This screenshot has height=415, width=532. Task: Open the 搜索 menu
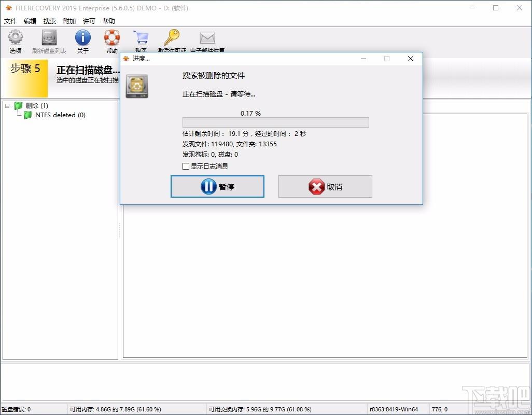click(x=50, y=21)
